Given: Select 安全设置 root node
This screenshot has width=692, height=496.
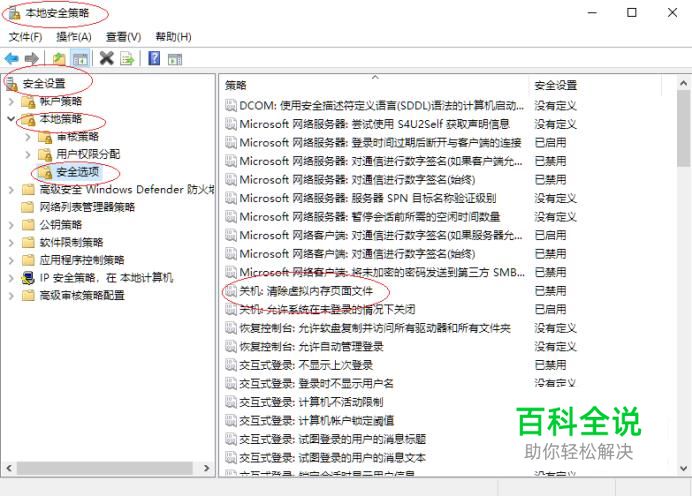Looking at the screenshot, I should [44, 84].
